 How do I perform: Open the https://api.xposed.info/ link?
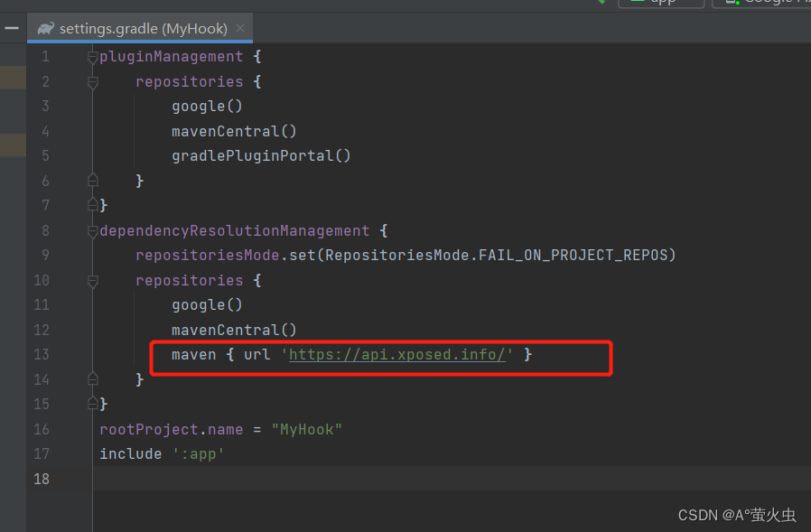(396, 355)
